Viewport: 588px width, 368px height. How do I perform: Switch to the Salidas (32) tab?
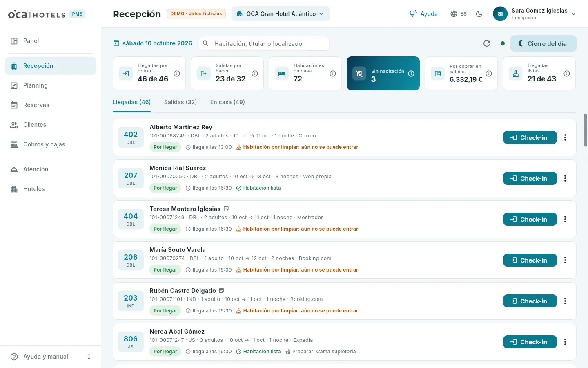click(180, 102)
